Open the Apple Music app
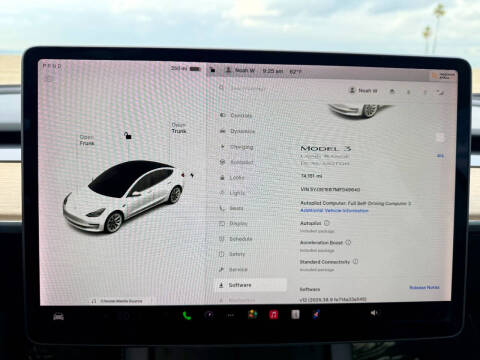Viewport: 480px width, 360px height. click(274, 314)
